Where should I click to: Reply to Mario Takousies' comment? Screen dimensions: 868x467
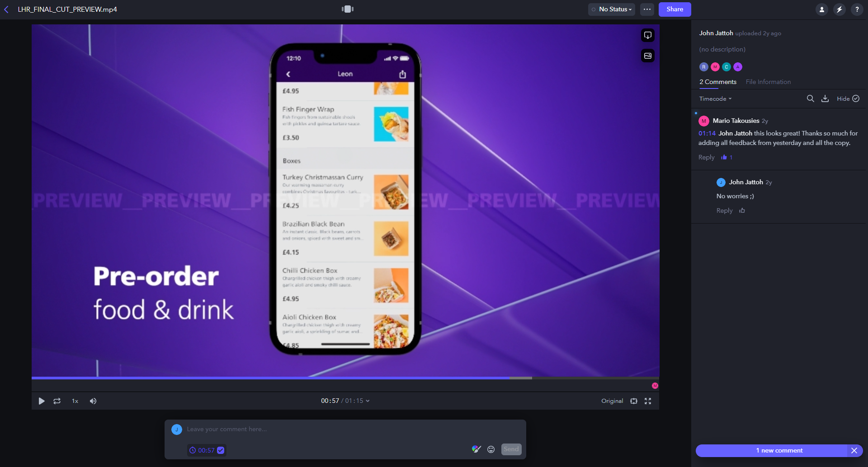706,157
